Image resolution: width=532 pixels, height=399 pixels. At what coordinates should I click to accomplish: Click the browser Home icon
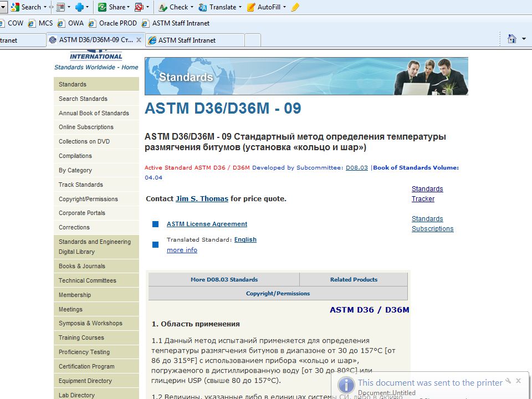pos(511,39)
